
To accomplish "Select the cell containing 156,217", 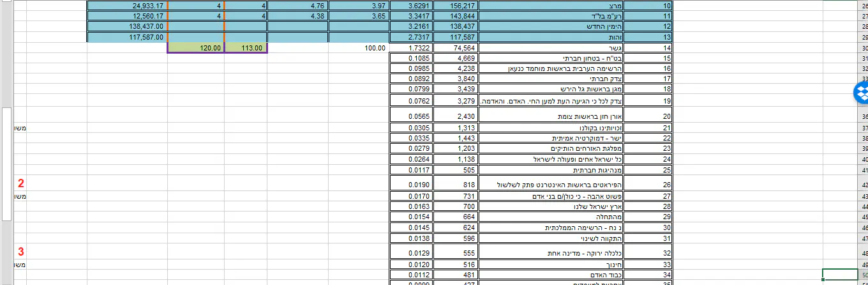I will (x=455, y=6).
